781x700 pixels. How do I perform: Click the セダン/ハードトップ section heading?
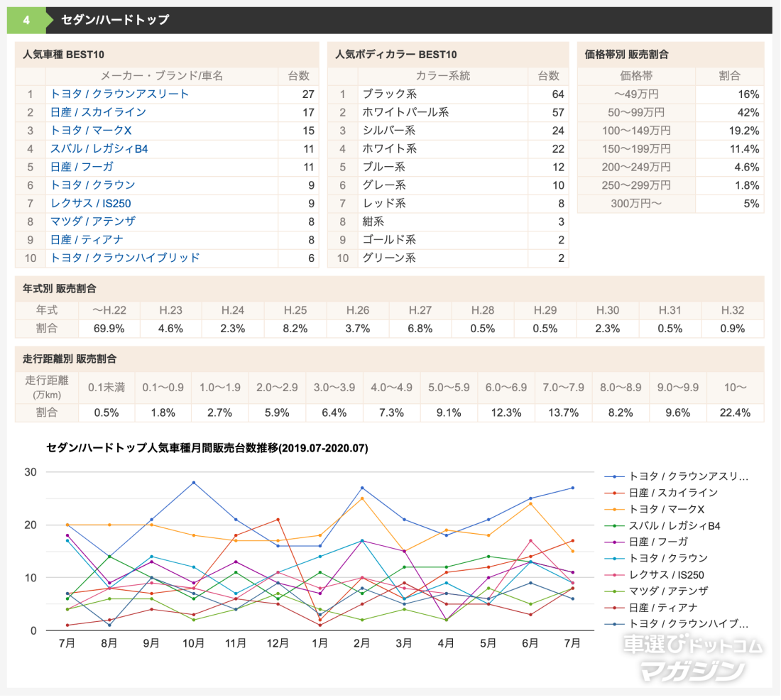coord(115,20)
